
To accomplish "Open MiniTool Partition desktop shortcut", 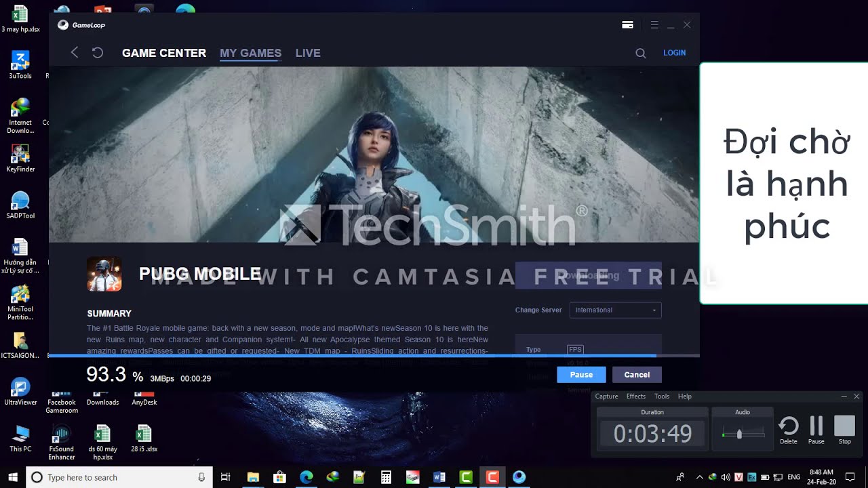I will click(x=20, y=302).
